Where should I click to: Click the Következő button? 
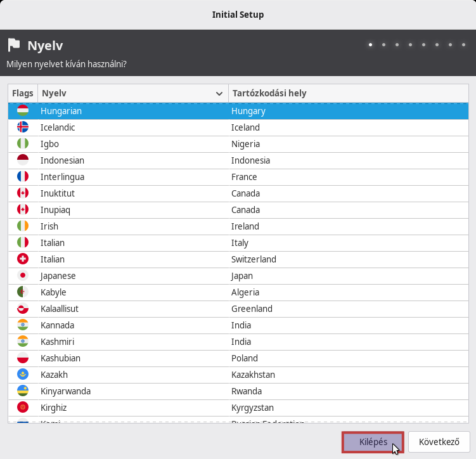tap(439, 442)
